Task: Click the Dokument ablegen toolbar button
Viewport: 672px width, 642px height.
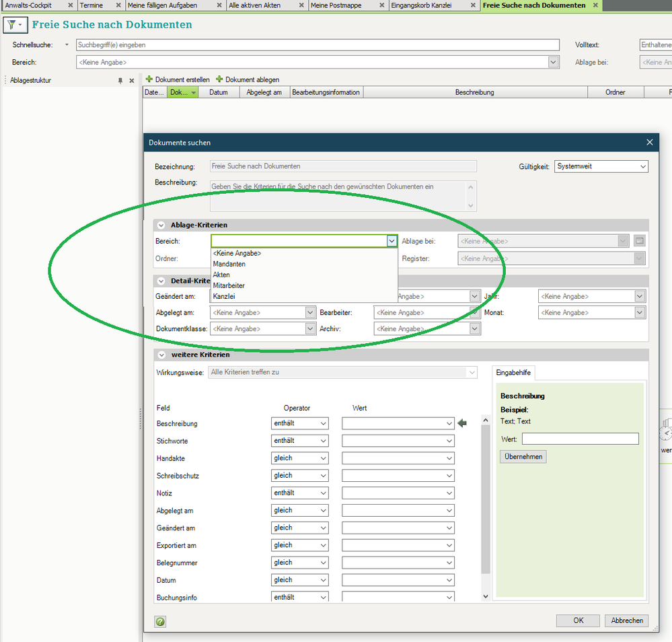Action: [x=248, y=79]
